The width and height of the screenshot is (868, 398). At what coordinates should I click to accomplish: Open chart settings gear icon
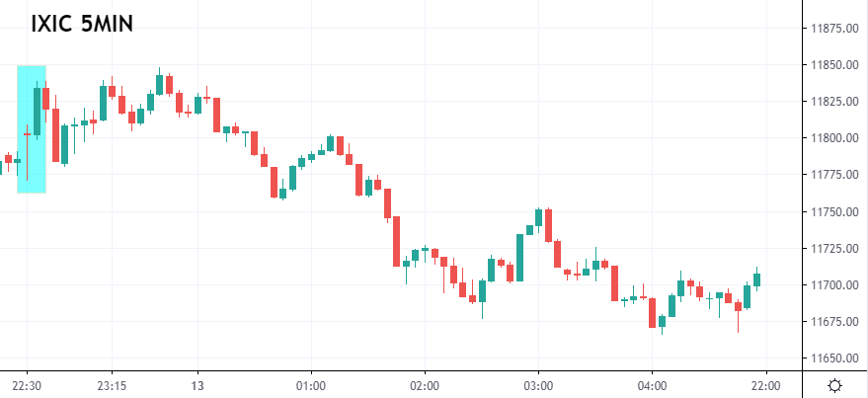pyautogui.click(x=834, y=385)
